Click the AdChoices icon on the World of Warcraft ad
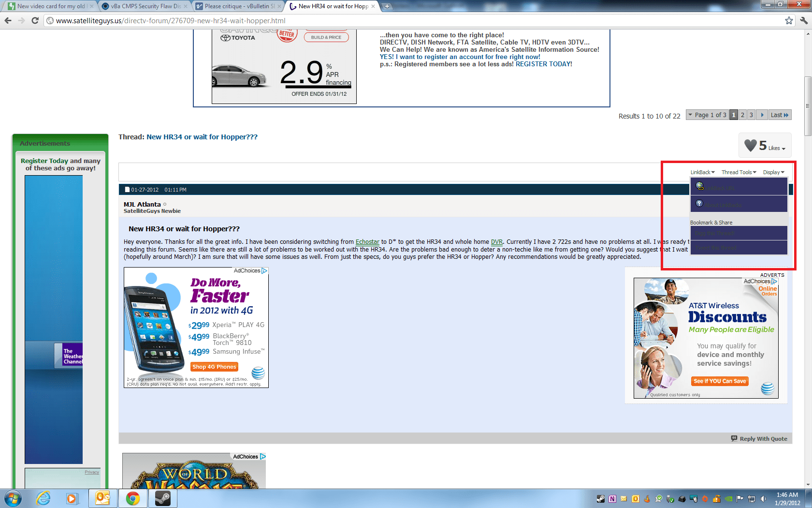 point(263,456)
